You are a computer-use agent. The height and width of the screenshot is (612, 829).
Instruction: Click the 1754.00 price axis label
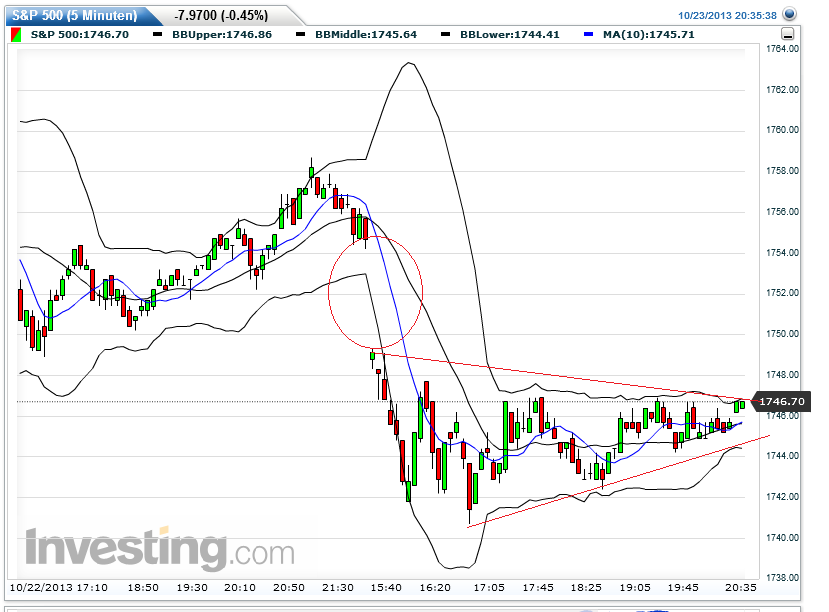pos(782,253)
